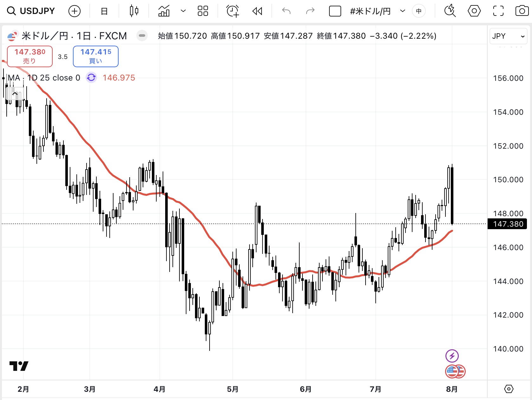Viewport: 532px width, 400px height.
Task: Click the 8月 label on time axis
Action: (452, 389)
